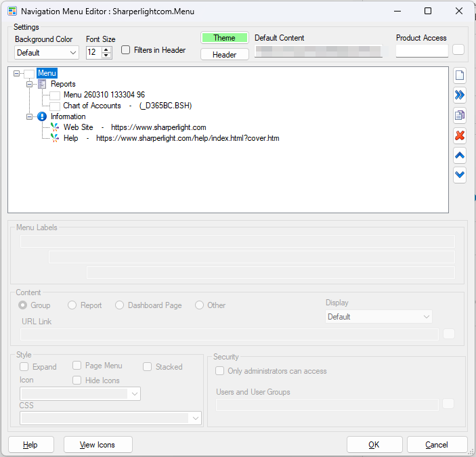Click the Users and User Groups field

(x=327, y=404)
